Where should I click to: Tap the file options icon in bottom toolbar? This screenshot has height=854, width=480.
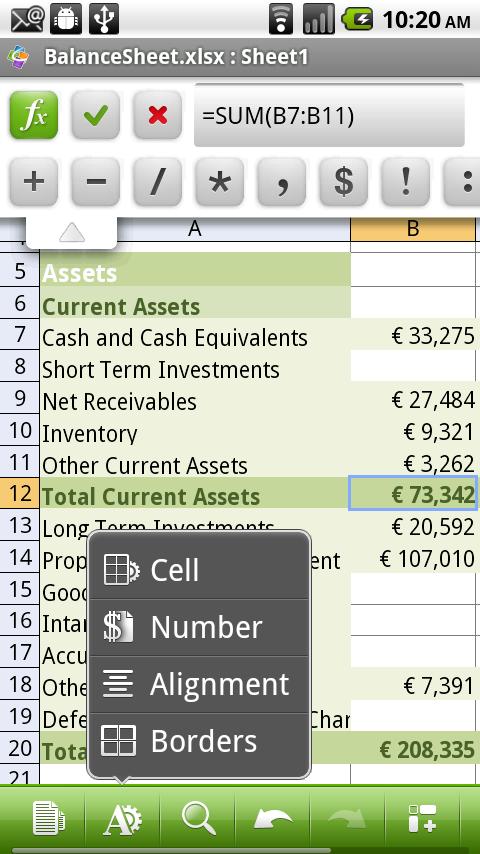coord(48,818)
